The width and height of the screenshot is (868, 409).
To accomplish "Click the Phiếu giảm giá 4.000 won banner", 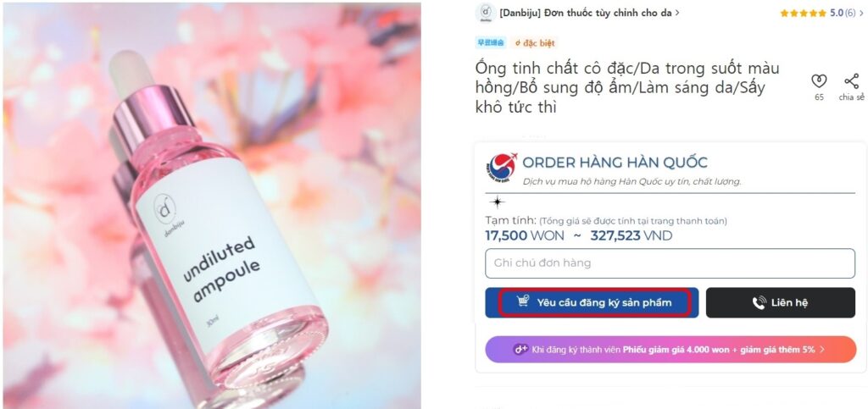I will [x=670, y=350].
